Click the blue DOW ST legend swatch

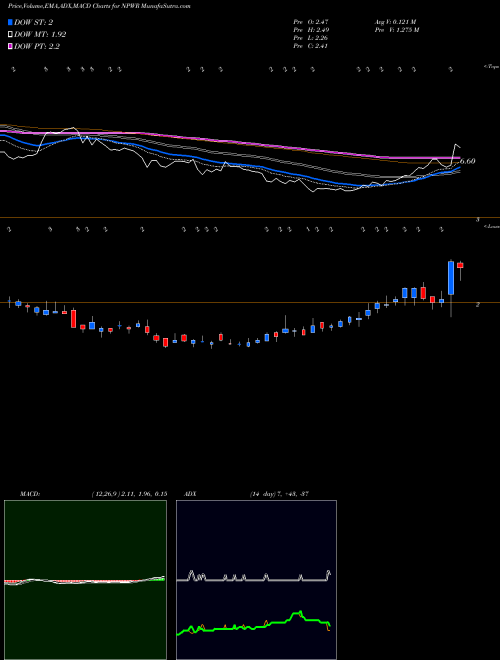point(10,22)
